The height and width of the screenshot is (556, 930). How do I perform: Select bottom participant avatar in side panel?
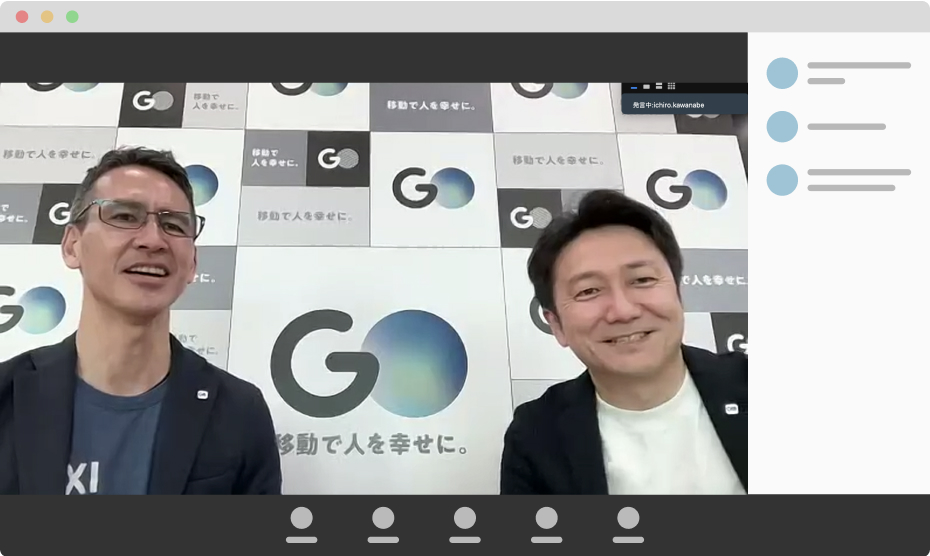pos(782,180)
